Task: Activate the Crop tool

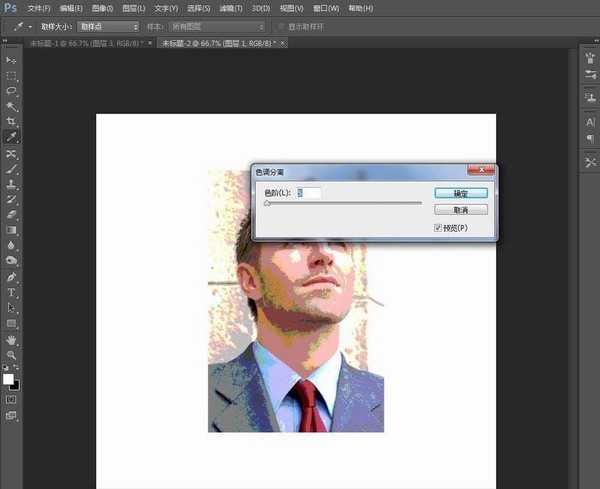Action: click(x=12, y=120)
